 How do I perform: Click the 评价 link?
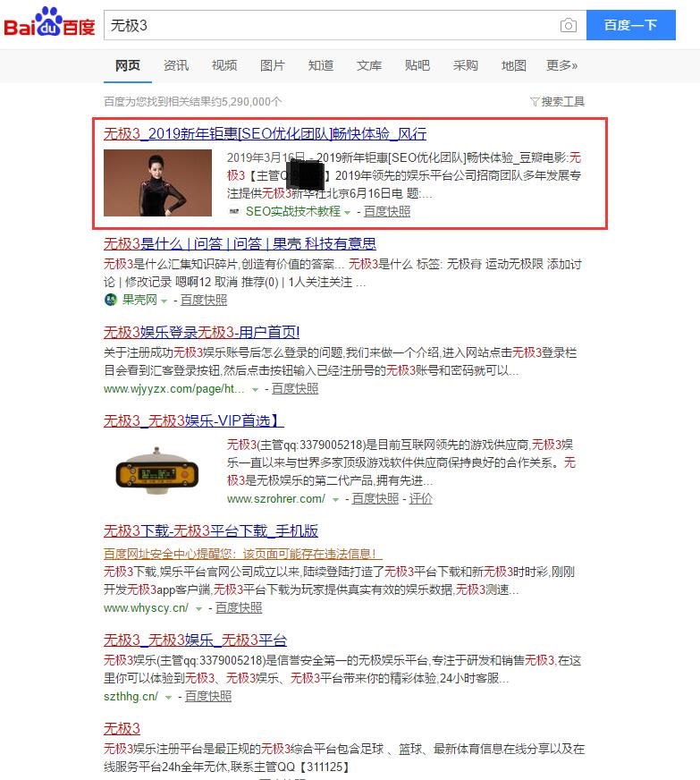[x=420, y=498]
